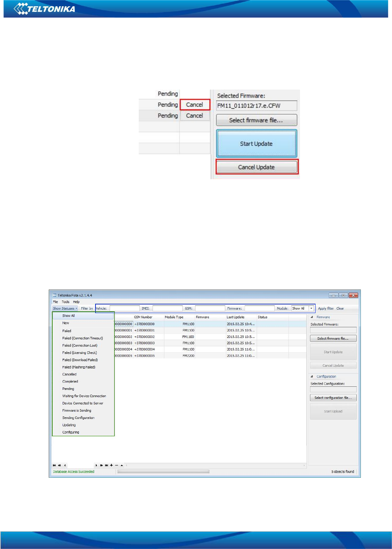
Task: Open the Show Statuses dropdown
Action: [65, 308]
